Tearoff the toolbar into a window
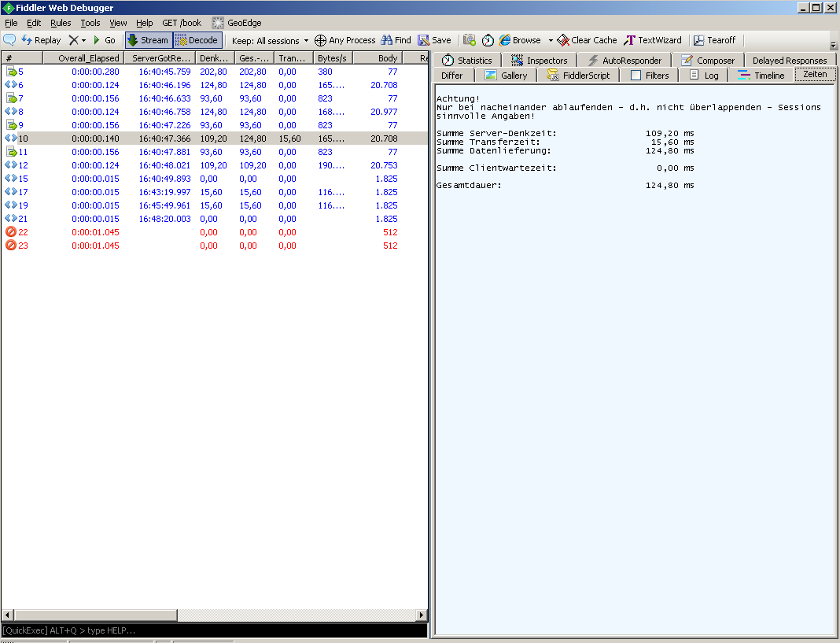Image resolution: width=840 pixels, height=643 pixels. pyautogui.click(x=715, y=39)
